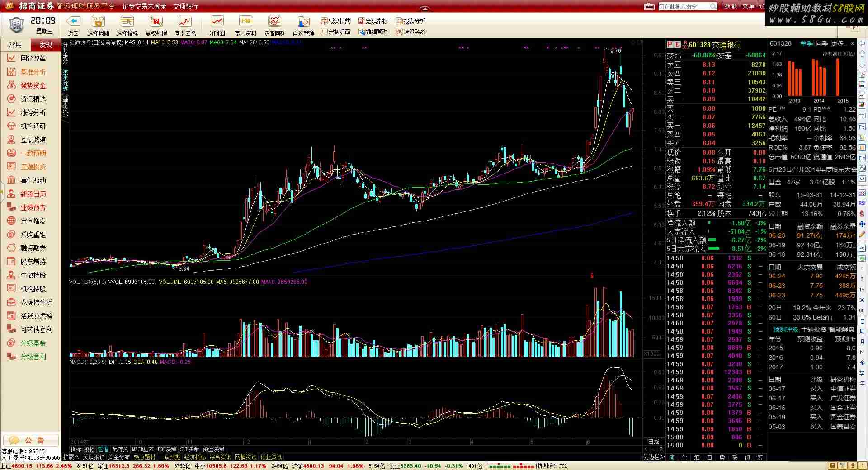Screen dimensions: 868x470
Task: Click the 返回 back arrow icon
Action: coord(73,21)
